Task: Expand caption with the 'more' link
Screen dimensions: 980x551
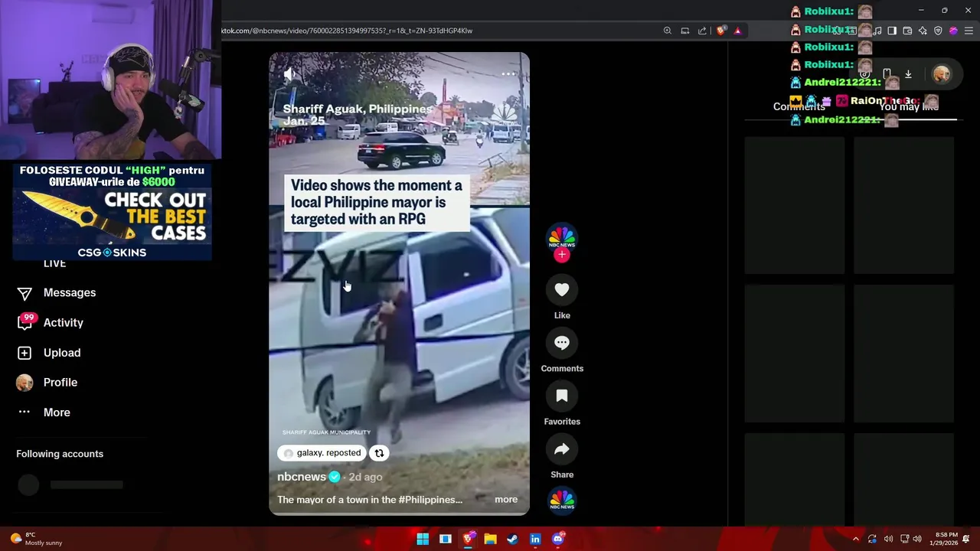Action: tap(506, 499)
